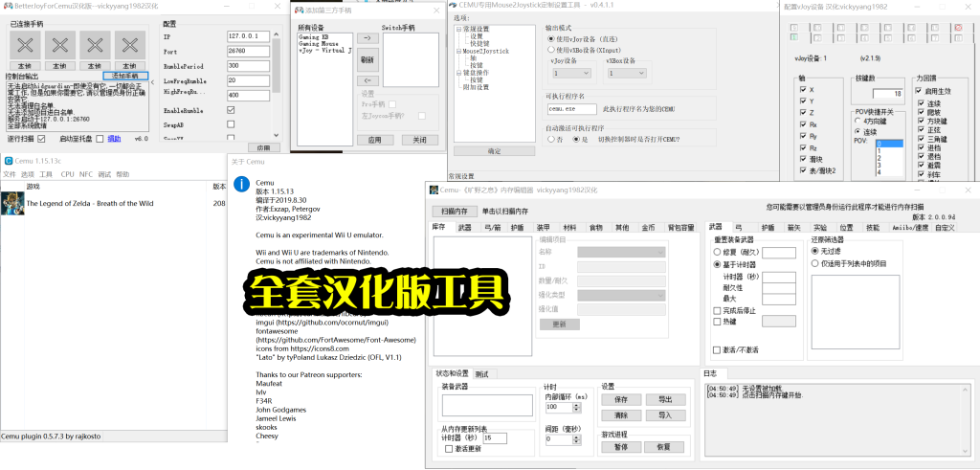Screen dimensions: 980x470
Task: Click 保存 in settings group
Action: (x=620, y=399)
